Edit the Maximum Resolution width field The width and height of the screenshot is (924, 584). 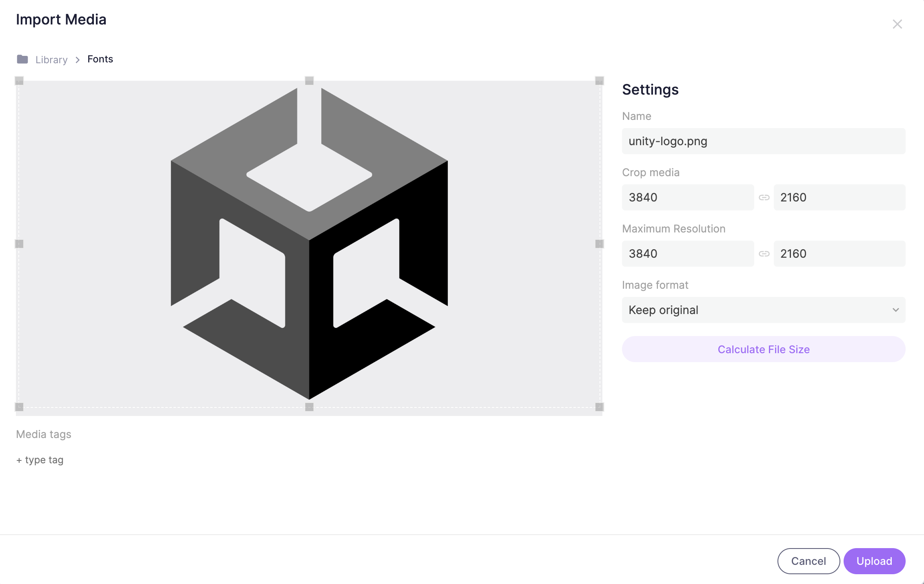coord(688,254)
